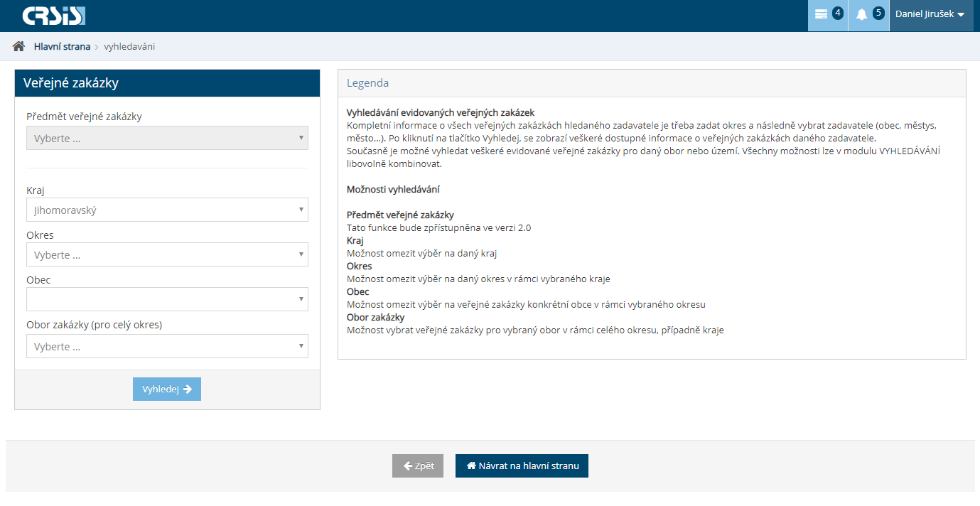
Task: Follow the Hlavní strana breadcrumb link
Action: tap(62, 46)
